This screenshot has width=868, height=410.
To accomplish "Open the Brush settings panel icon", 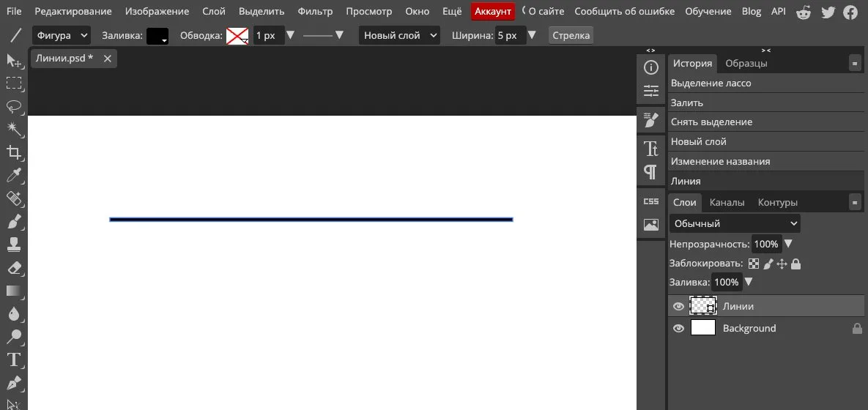I will pyautogui.click(x=651, y=119).
